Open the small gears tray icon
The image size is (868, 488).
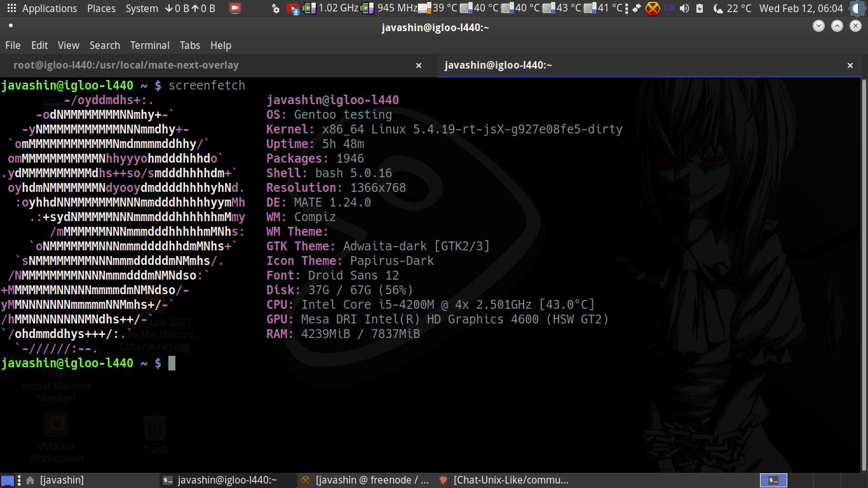click(275, 8)
